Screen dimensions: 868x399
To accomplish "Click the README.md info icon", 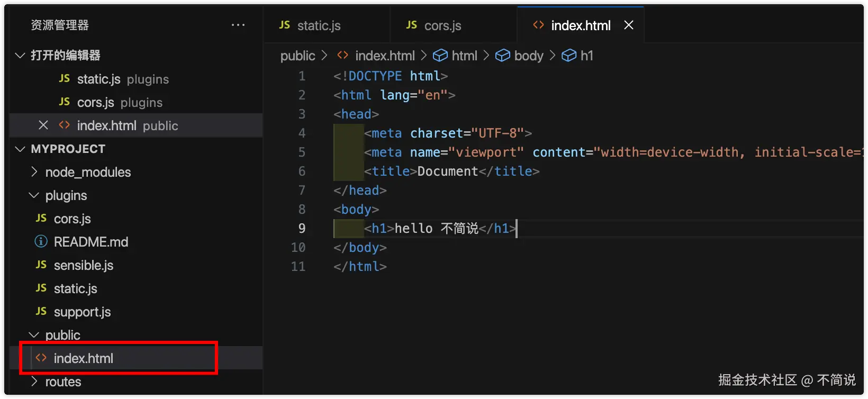I will [41, 242].
